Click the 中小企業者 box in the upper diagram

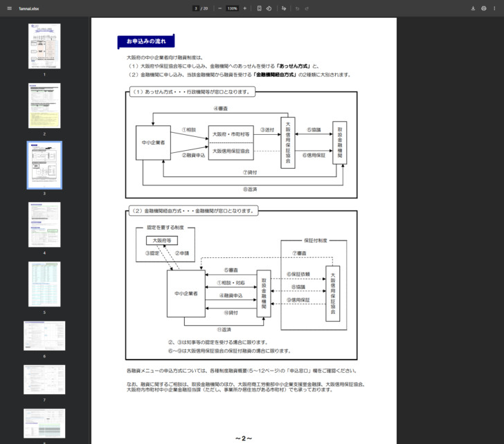[x=153, y=142]
